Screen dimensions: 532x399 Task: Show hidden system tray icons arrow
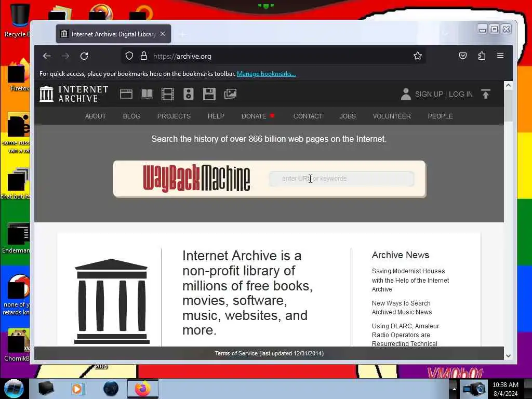point(454,389)
